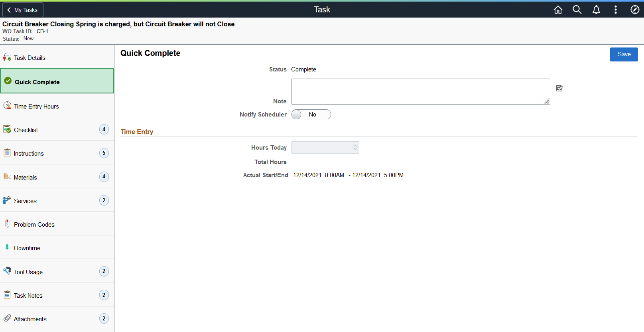Image resolution: width=644 pixels, height=332 pixels.
Task: Go back with the My Tasks button
Action: [23, 10]
